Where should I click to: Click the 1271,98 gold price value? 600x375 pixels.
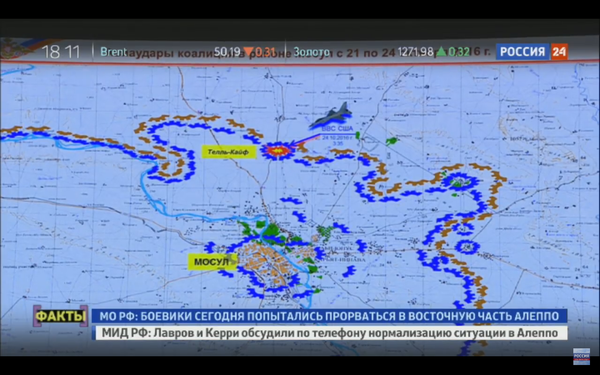416,52
